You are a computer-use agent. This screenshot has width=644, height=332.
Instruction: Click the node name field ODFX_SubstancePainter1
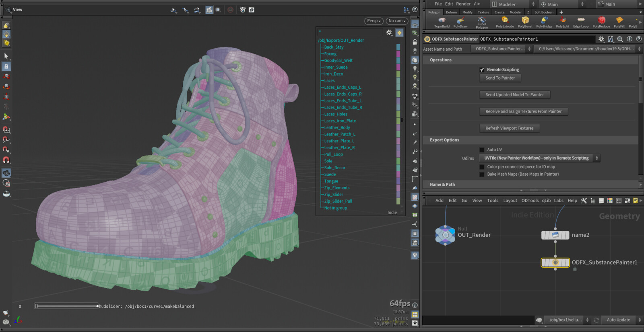(537, 39)
